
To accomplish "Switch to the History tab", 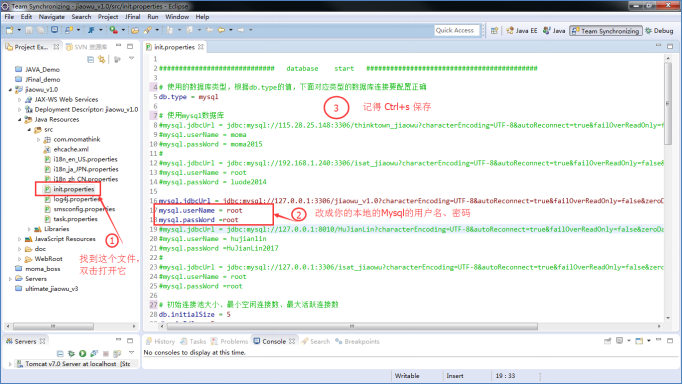I will (x=160, y=341).
